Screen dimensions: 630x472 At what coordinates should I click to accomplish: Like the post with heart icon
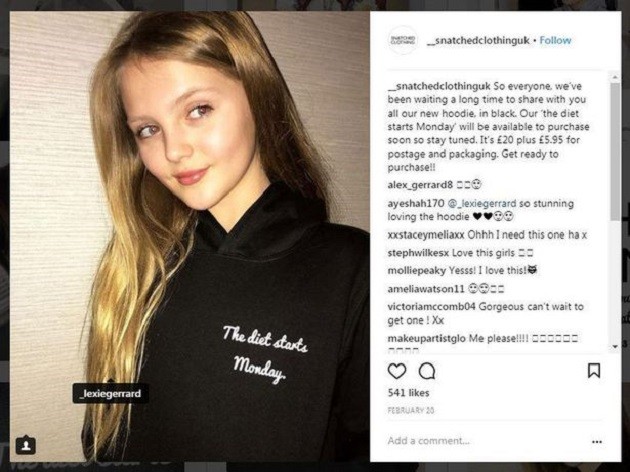tap(397, 371)
